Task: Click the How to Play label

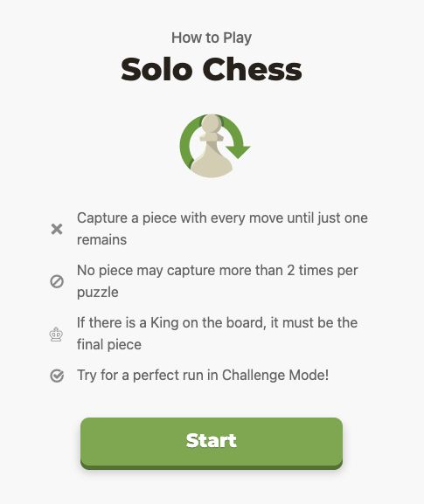Action: 212,38
